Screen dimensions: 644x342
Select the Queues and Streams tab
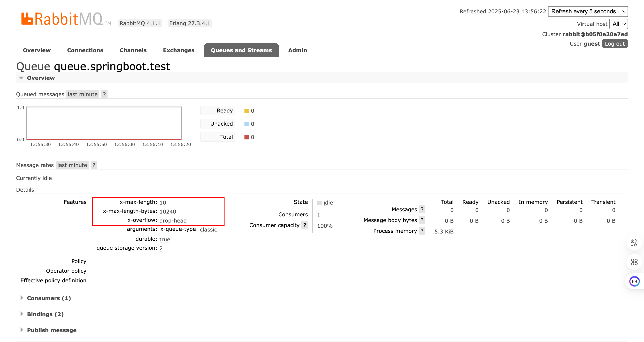pos(241,50)
